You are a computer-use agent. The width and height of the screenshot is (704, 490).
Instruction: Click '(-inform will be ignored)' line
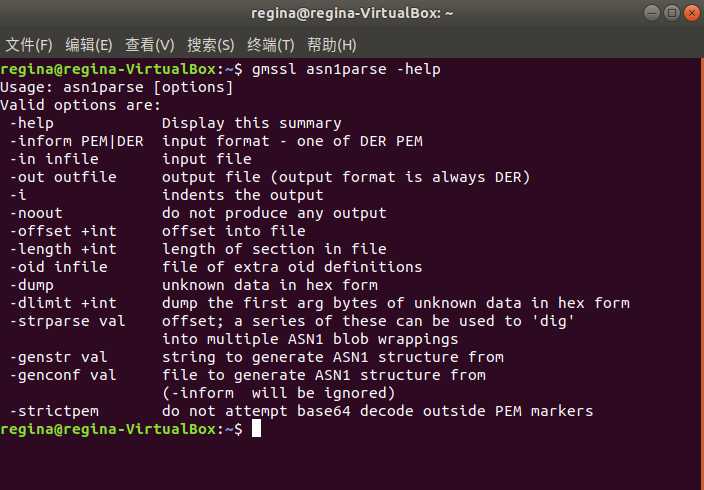[279, 393]
